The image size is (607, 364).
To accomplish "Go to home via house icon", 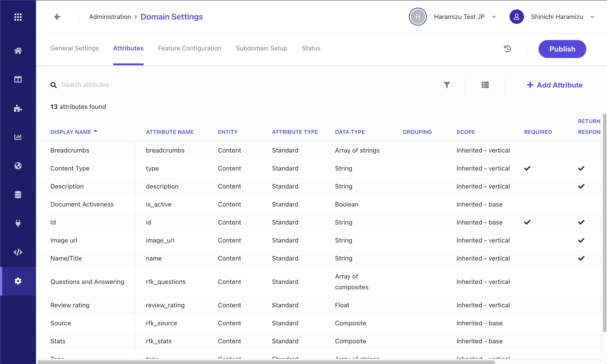I will point(18,51).
